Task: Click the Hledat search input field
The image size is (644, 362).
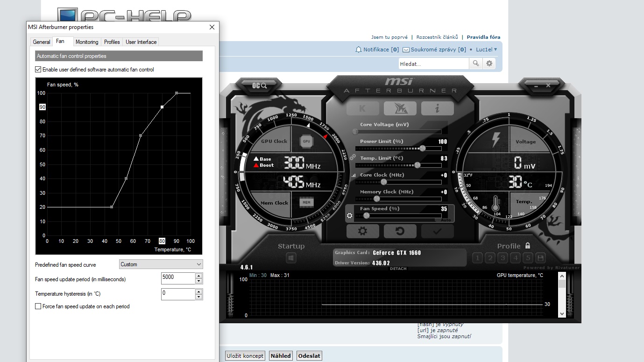Action: (x=433, y=64)
